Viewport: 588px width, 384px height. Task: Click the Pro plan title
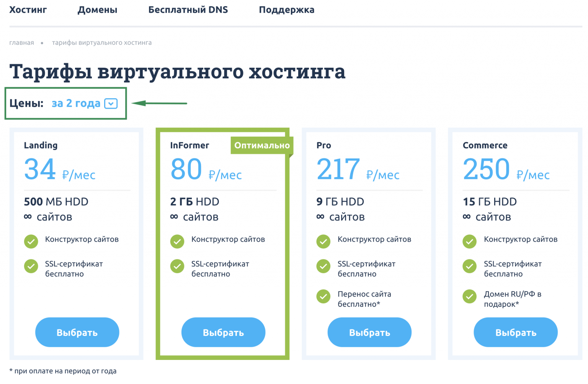(x=324, y=145)
